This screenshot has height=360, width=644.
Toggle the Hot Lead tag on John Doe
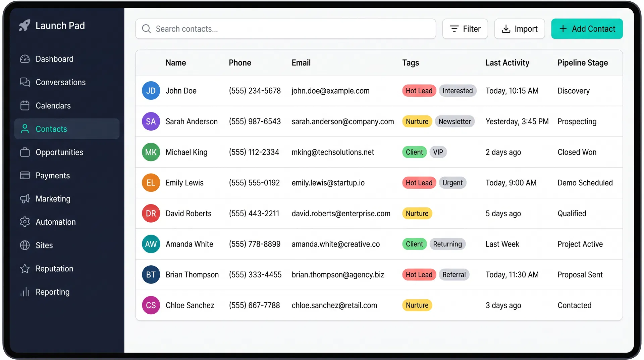pyautogui.click(x=419, y=91)
